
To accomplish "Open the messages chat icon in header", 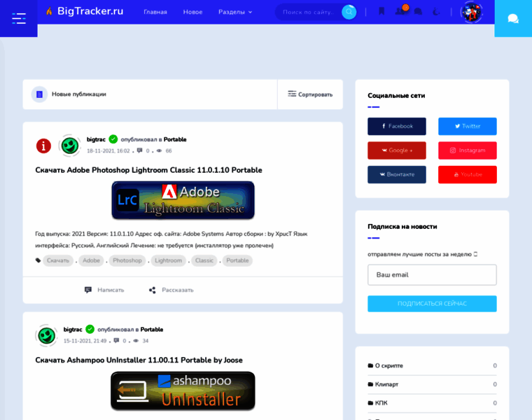I will (x=419, y=12).
